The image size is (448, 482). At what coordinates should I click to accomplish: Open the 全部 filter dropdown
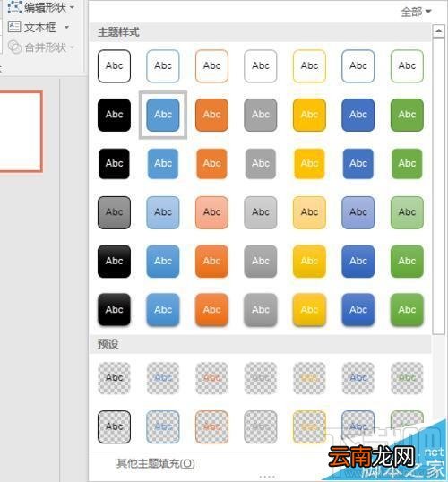[x=417, y=12]
